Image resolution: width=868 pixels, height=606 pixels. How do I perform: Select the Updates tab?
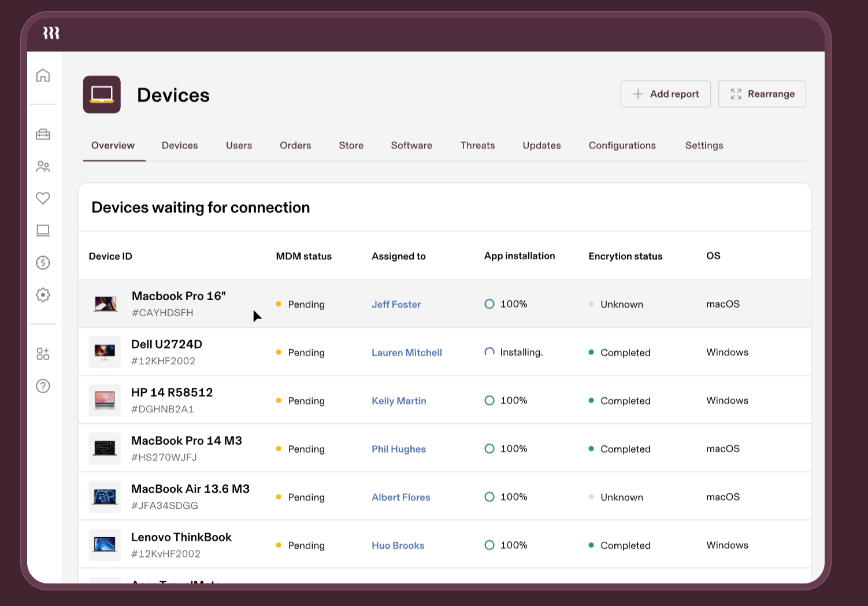click(x=541, y=145)
